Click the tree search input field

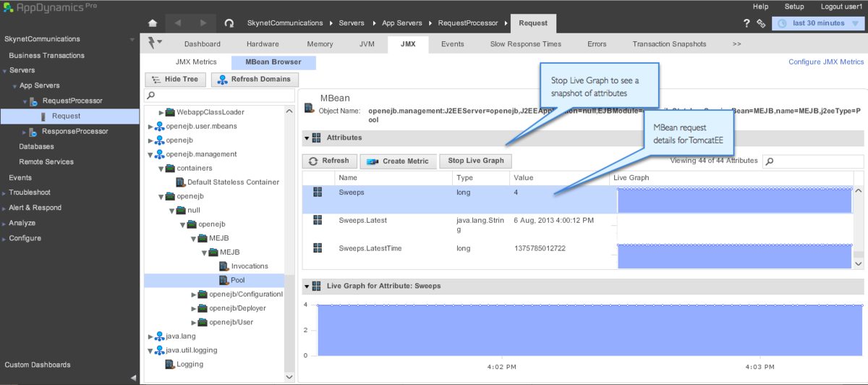[220, 96]
